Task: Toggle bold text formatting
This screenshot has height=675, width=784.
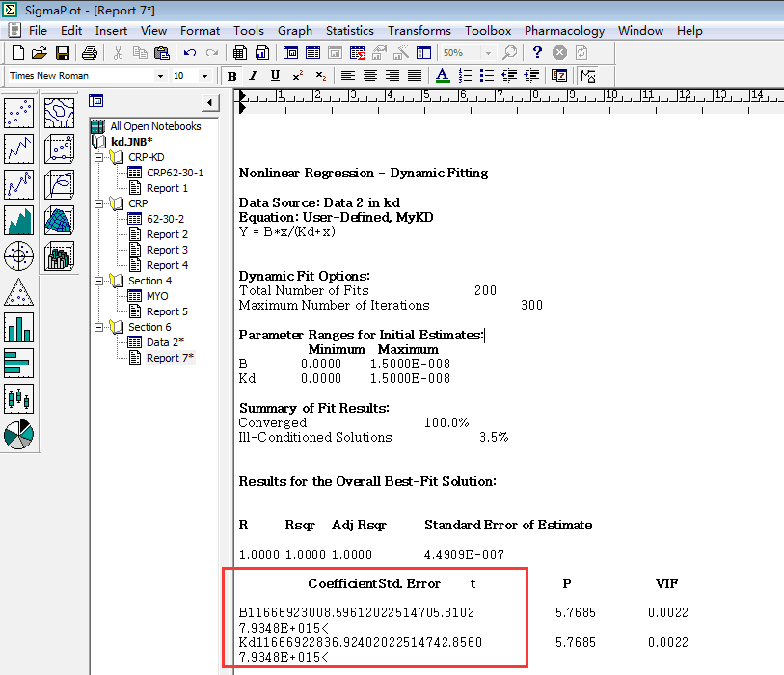Action: tap(231, 76)
